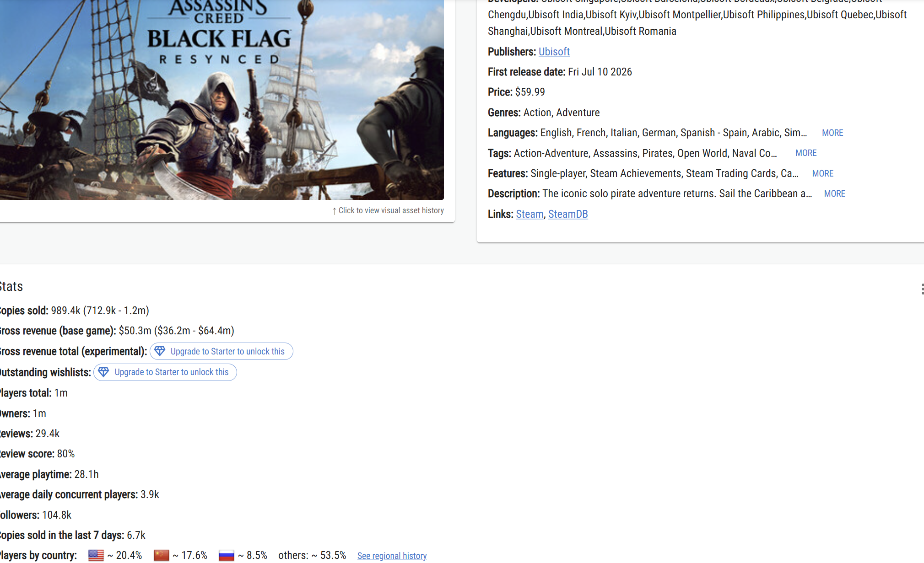Screen dimensions: 924x563
Task: Open the SteamDB link
Action: click(x=568, y=214)
